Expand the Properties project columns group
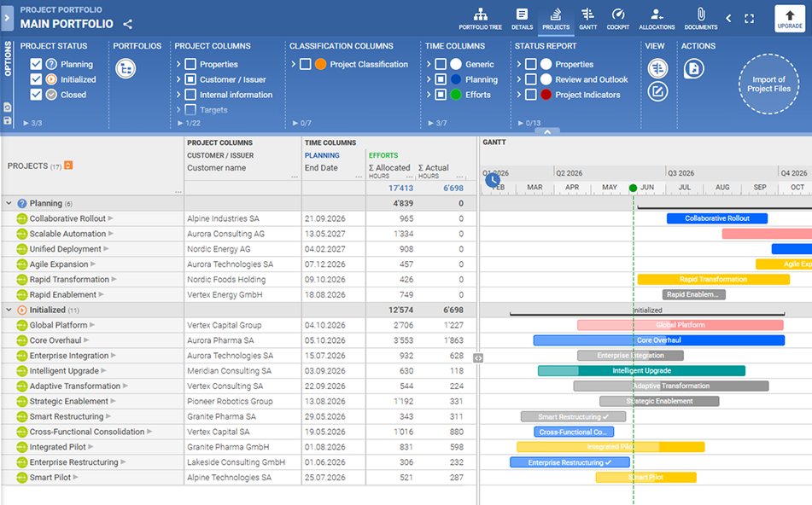The image size is (812, 505). click(178, 64)
